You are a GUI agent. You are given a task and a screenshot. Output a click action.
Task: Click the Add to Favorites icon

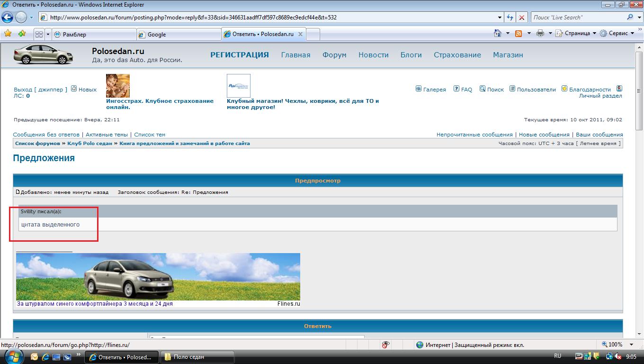(22, 34)
